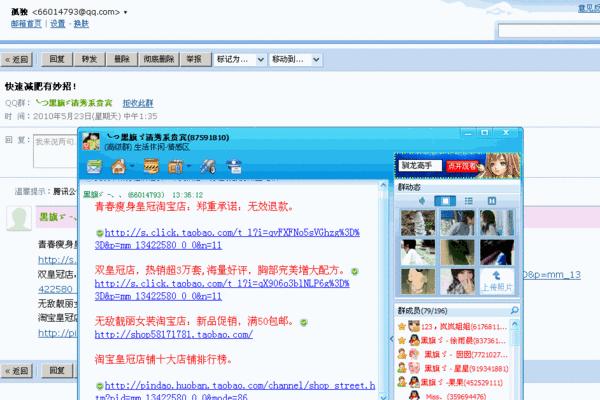Click the pause icon under 群动态
Image resolution: width=600 pixels, height=400 pixels.
tap(492, 201)
